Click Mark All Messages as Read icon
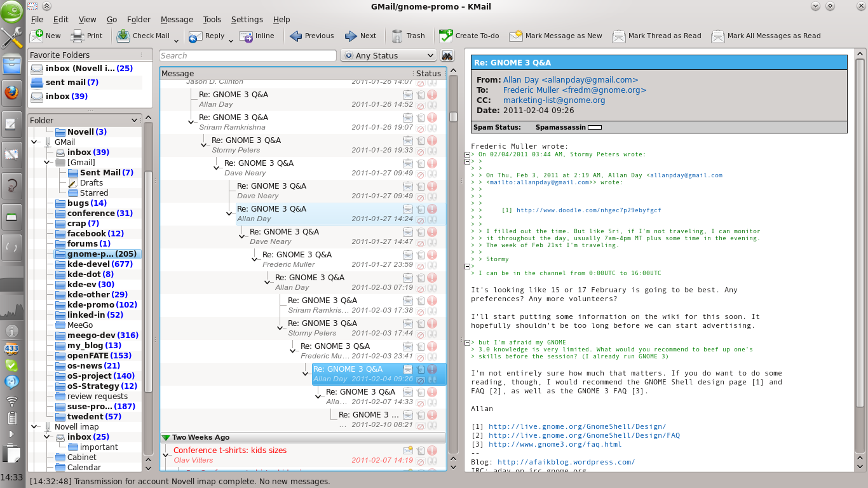Viewport: 868px width, 488px height. click(x=718, y=36)
